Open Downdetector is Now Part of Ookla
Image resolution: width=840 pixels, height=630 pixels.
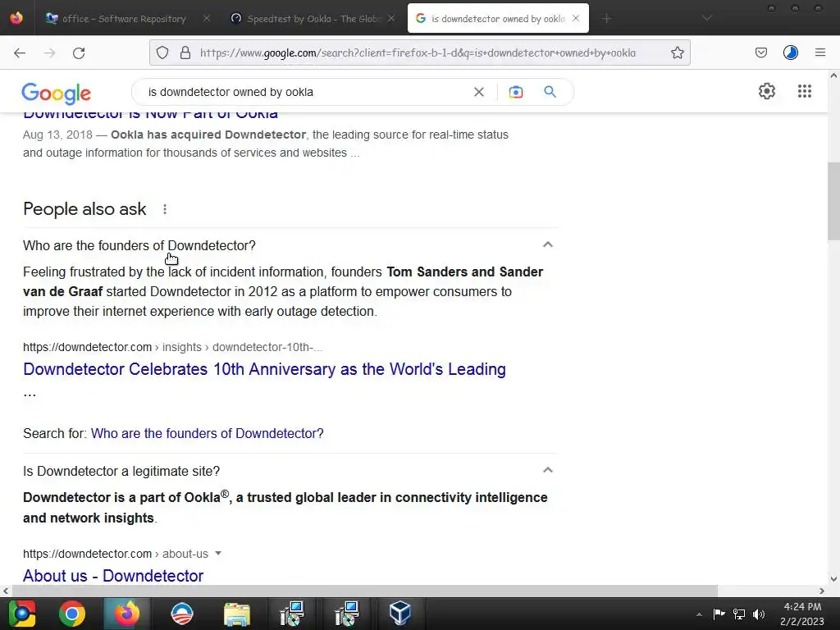[151, 114]
